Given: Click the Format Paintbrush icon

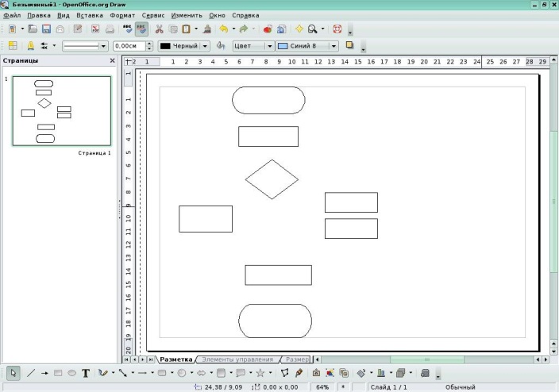Looking at the screenshot, I should tap(207, 29).
